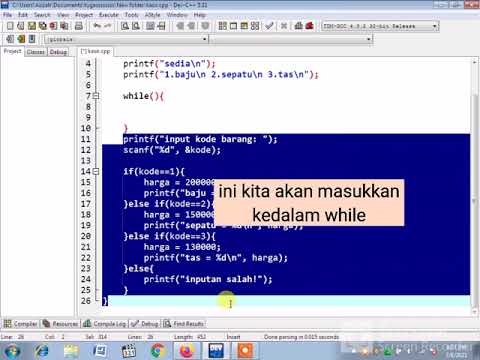Click the Replace magnifier icon
Viewport: 480px width, 360px height.
(x=136, y=26)
